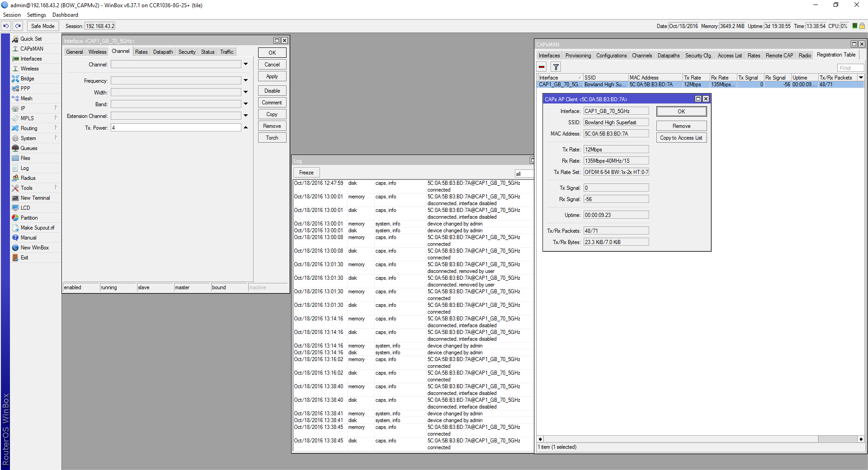
Task: Toggle Safe Mode button
Action: click(42, 26)
